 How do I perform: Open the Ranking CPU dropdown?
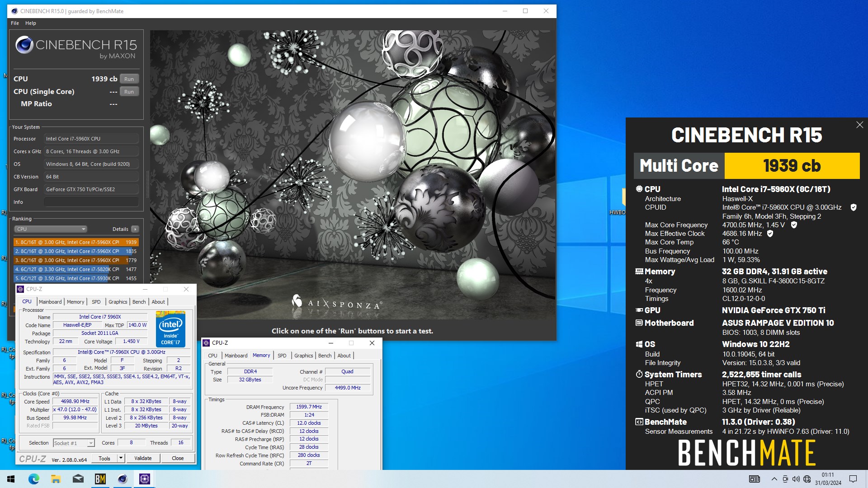(x=50, y=229)
